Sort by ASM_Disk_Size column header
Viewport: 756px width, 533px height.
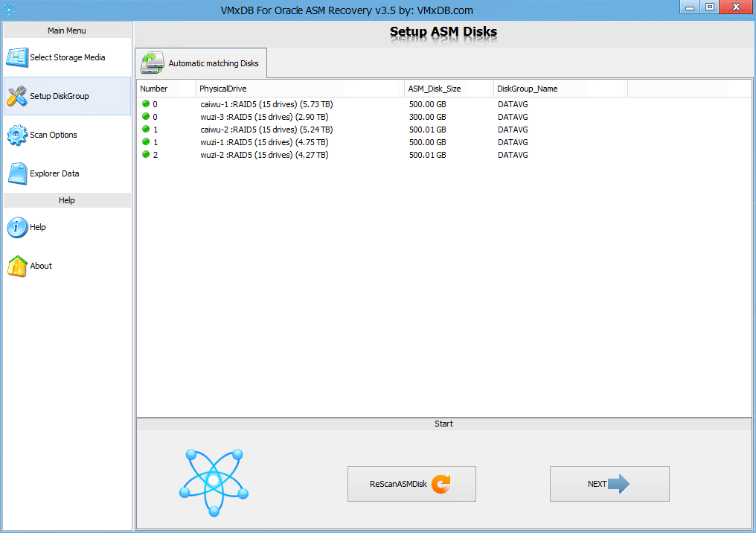pos(449,89)
